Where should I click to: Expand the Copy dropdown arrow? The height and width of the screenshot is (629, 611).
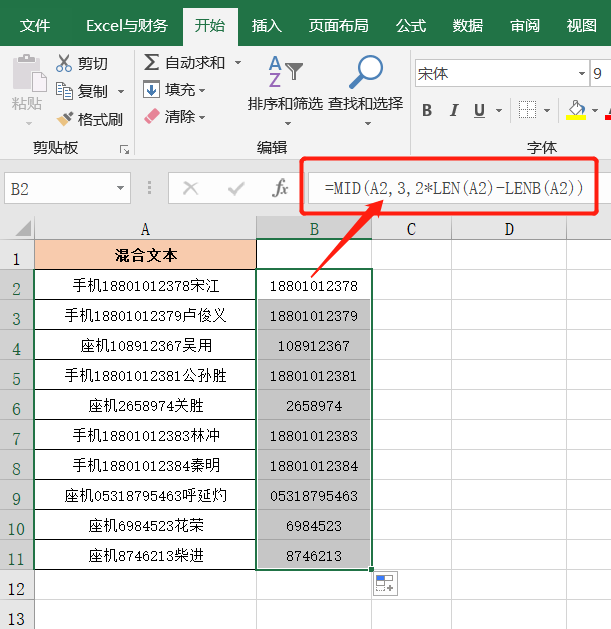(121, 91)
